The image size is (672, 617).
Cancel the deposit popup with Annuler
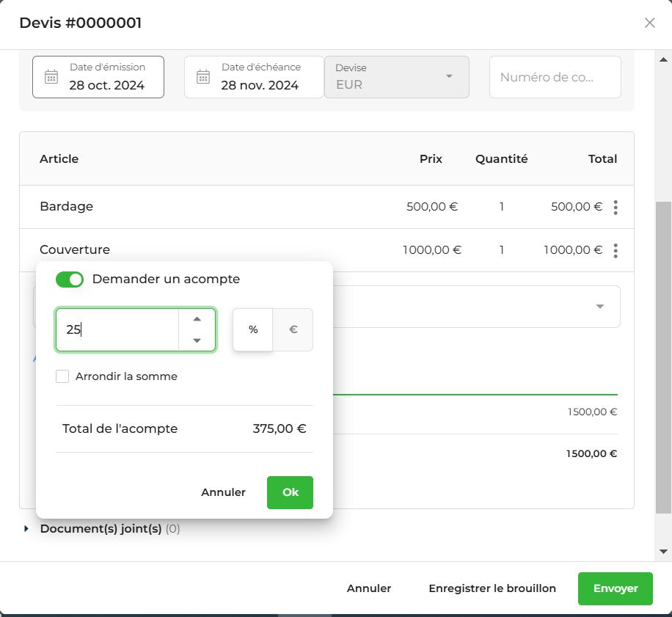(223, 492)
